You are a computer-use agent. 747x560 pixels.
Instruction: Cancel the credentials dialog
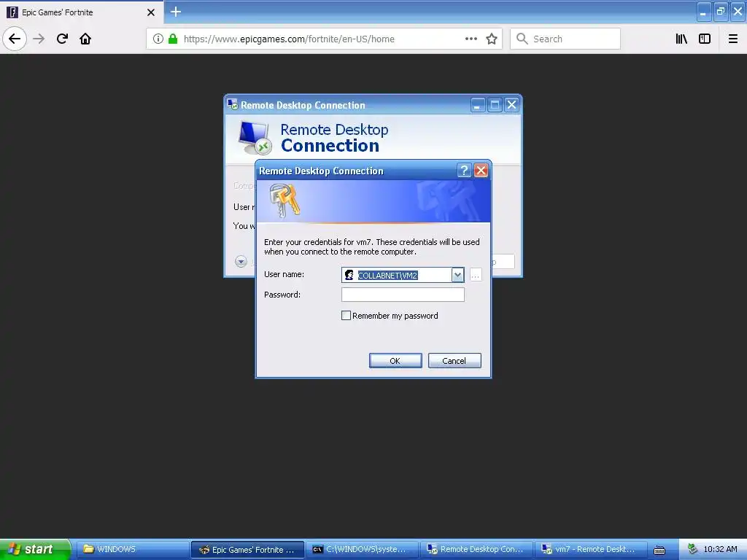click(454, 360)
